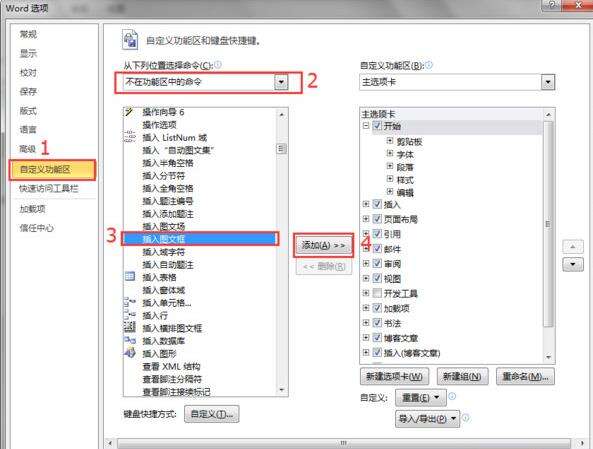593x449 pixels.
Task: Switch to the 信任中心 category
Action: tap(36, 228)
